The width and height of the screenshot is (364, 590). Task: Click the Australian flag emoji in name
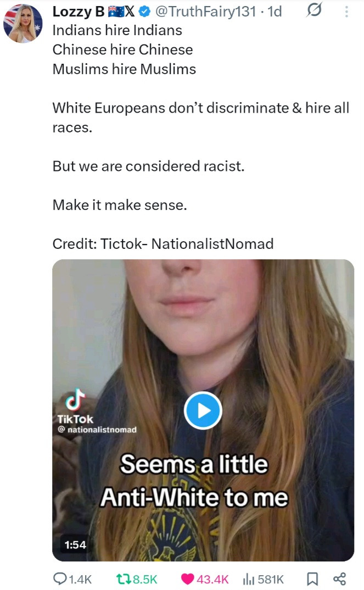(116, 12)
